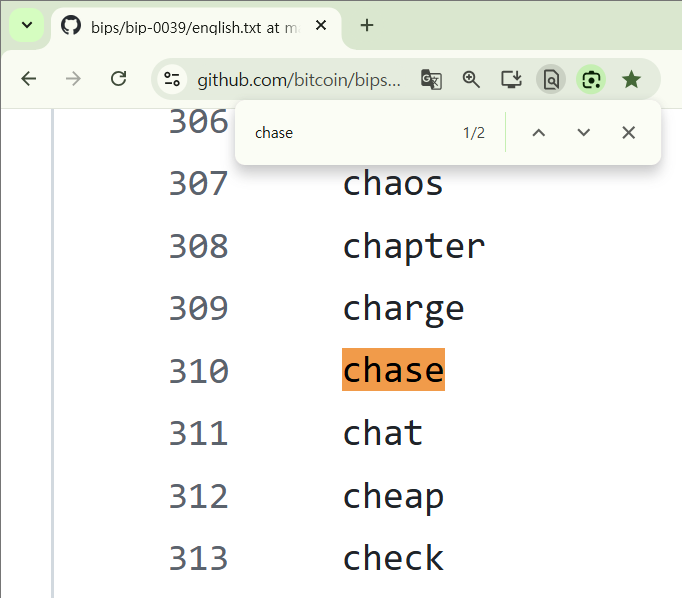Toggle the find-in-page toolbar icon

tap(550, 79)
